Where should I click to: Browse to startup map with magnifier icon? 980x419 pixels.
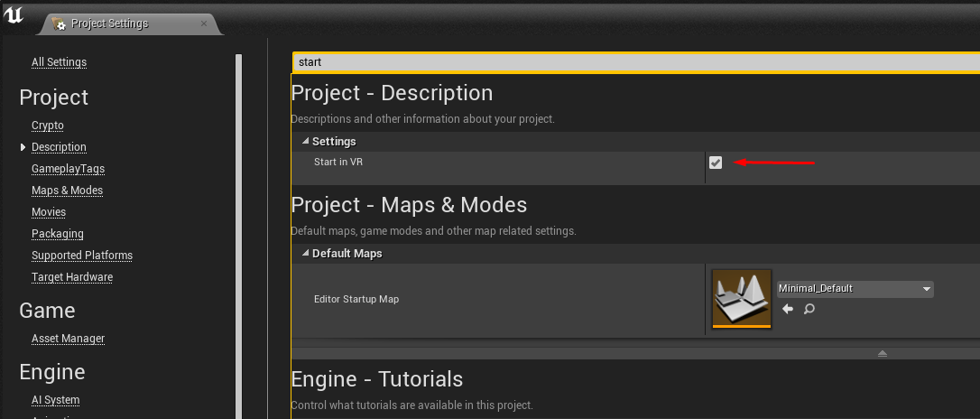click(809, 309)
